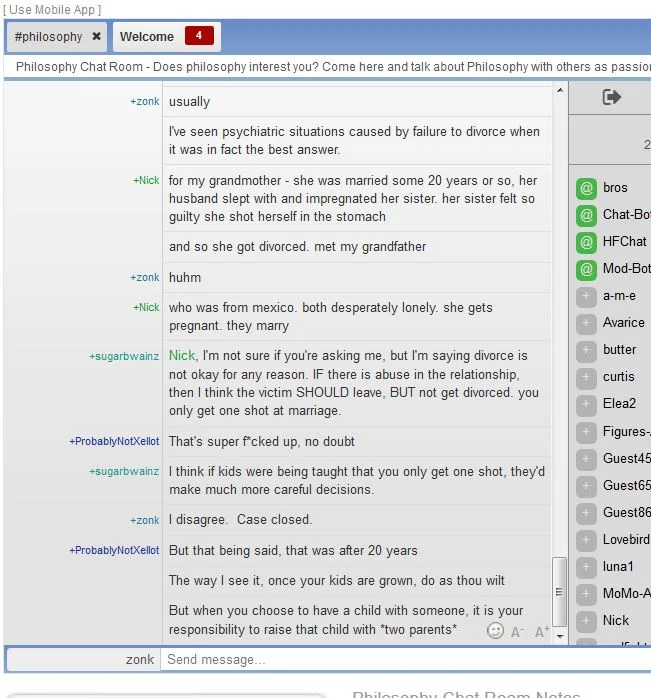
Task: Click the plus icon next to MoMo-A
Action: coord(586,595)
